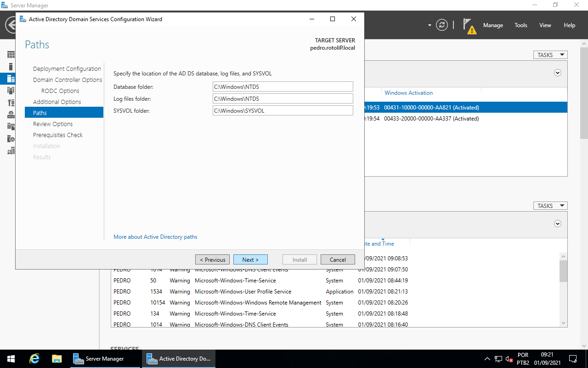The width and height of the screenshot is (588, 368).
Task: Click the refresh icon in Server Manager header
Action: pos(442,25)
